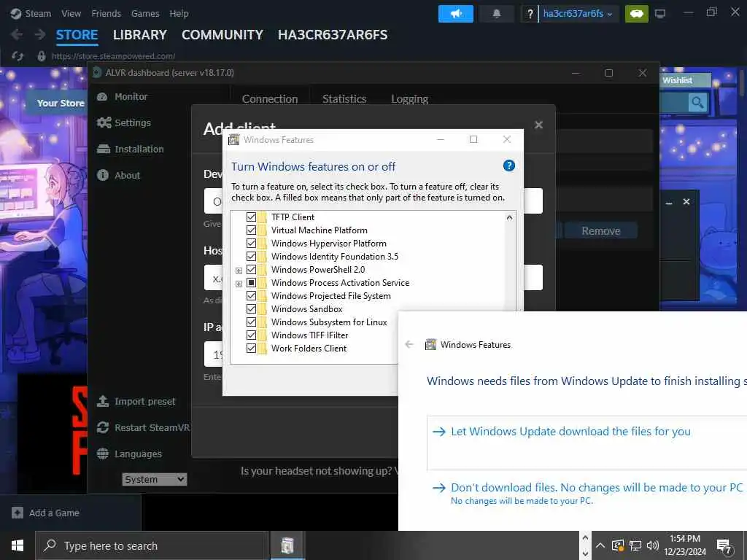Screen dimensions: 747x560
Task: Switch to Steam LIBRARY tab
Action: pyautogui.click(x=140, y=35)
